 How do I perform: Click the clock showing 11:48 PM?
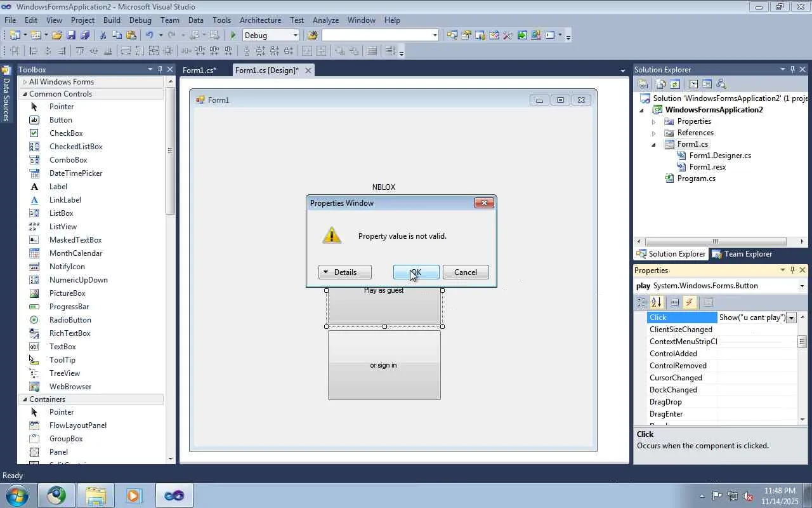pos(780,491)
